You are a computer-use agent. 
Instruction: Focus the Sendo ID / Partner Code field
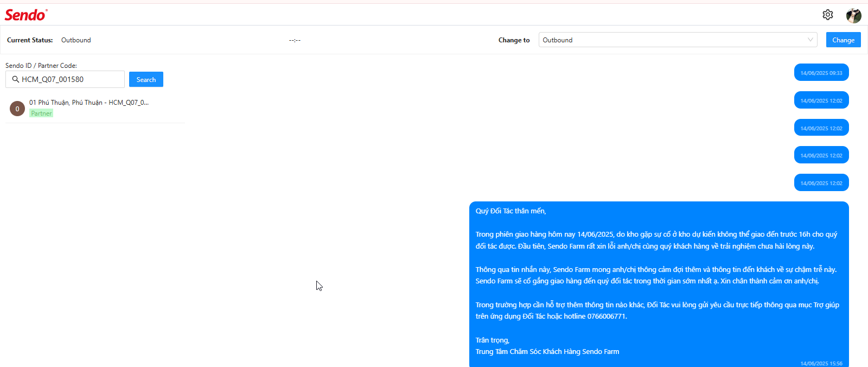tap(65, 79)
